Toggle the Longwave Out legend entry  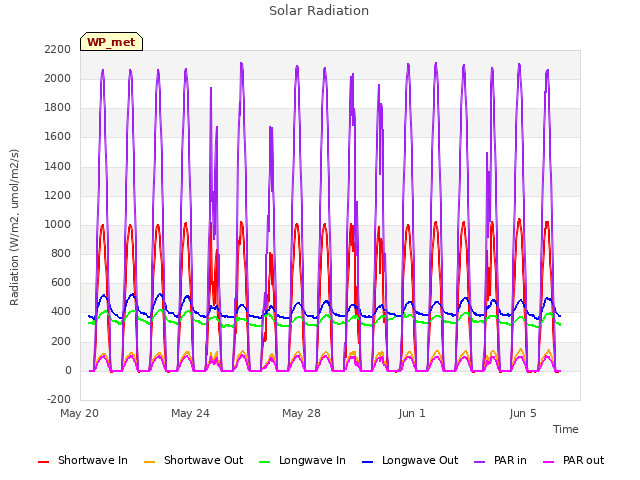410,460
